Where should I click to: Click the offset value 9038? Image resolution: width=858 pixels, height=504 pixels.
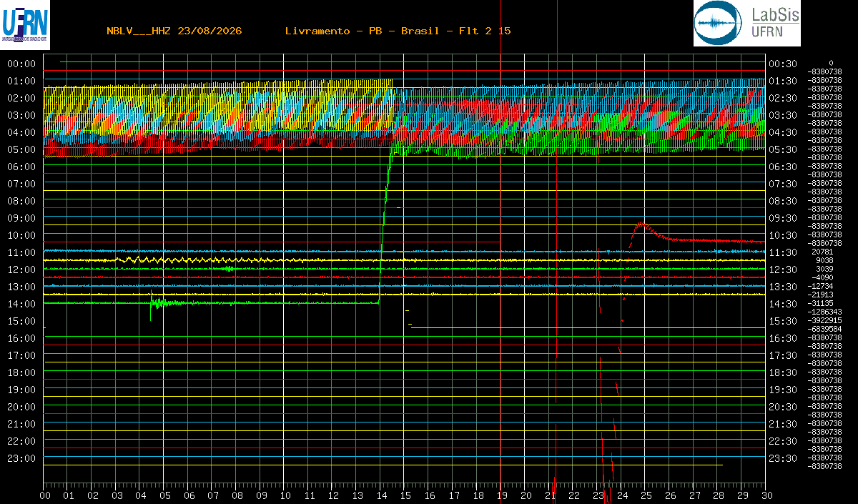click(825, 261)
